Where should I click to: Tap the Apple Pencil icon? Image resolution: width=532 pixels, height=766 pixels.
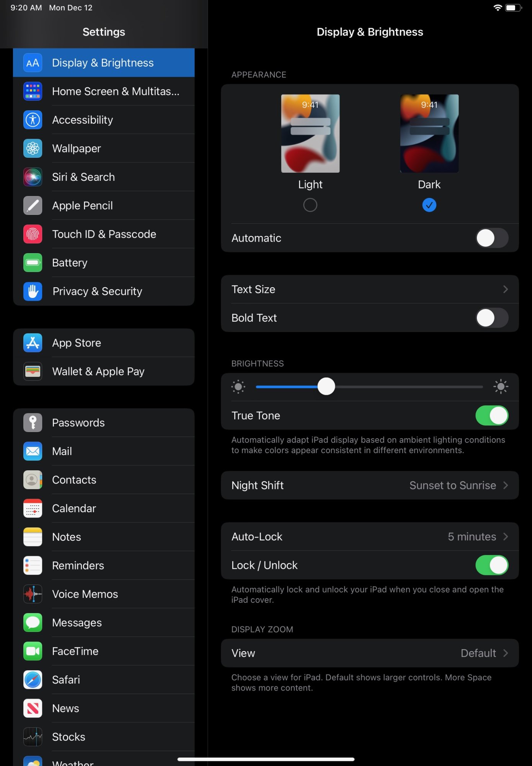coord(33,206)
